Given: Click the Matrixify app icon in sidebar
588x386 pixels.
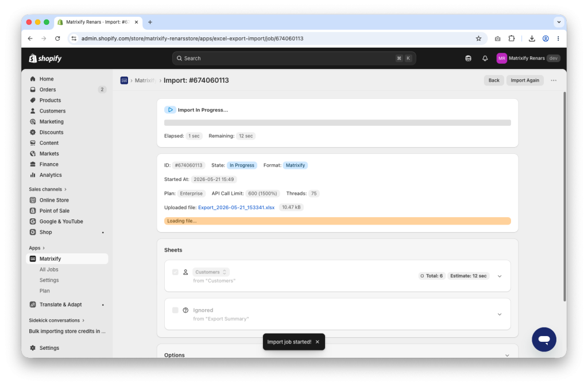Looking at the screenshot, I should click(33, 259).
